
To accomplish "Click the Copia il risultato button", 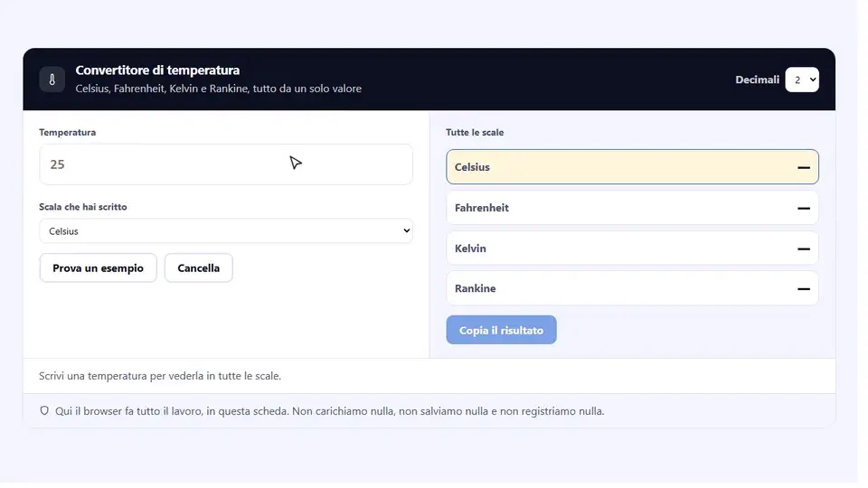I will point(501,331).
